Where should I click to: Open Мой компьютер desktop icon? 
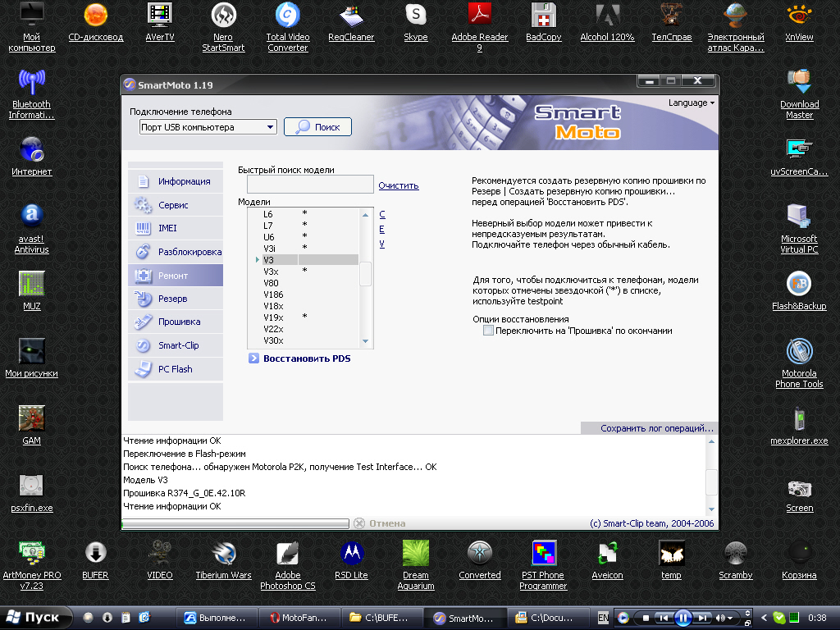coord(32,27)
